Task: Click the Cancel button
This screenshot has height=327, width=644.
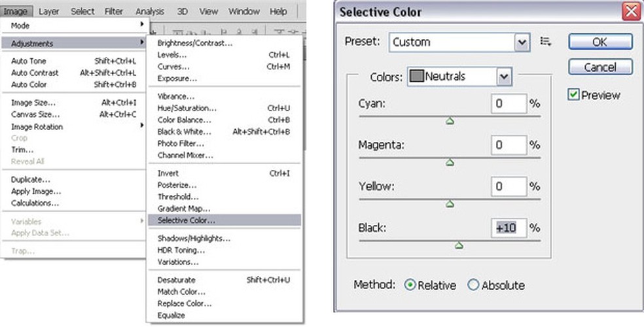Action: [600, 67]
